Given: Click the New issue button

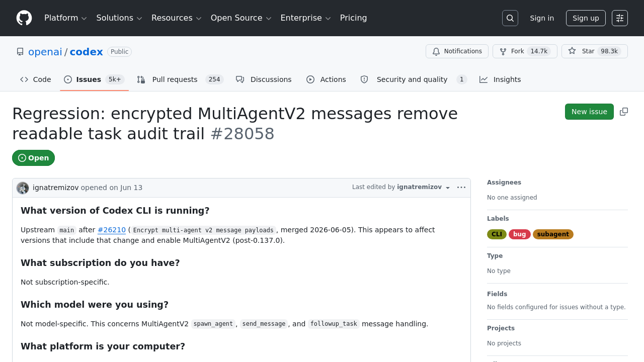Looking at the screenshot, I should [x=589, y=112].
